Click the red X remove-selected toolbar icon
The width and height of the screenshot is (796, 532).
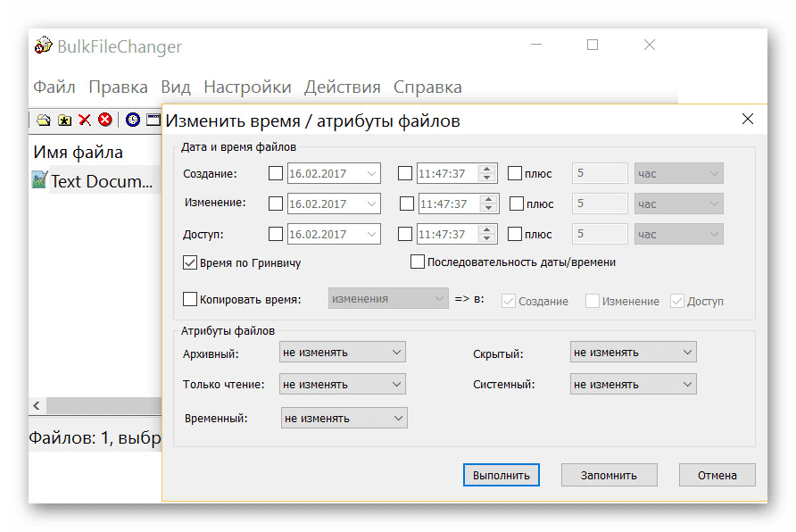click(x=85, y=121)
